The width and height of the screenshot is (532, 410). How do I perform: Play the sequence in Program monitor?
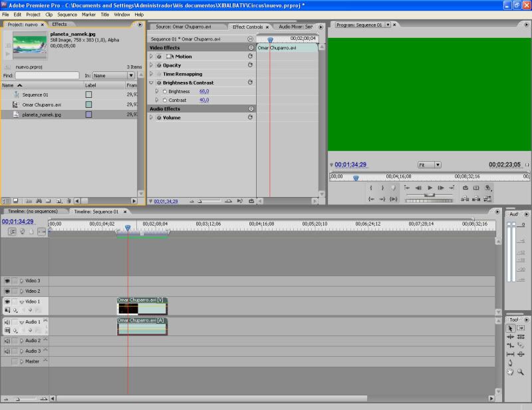point(430,188)
